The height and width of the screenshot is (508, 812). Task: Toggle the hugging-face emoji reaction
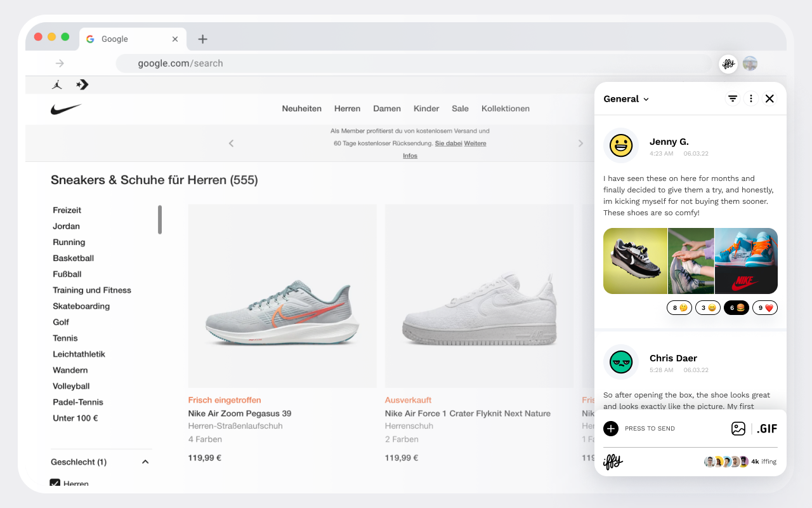click(x=679, y=307)
